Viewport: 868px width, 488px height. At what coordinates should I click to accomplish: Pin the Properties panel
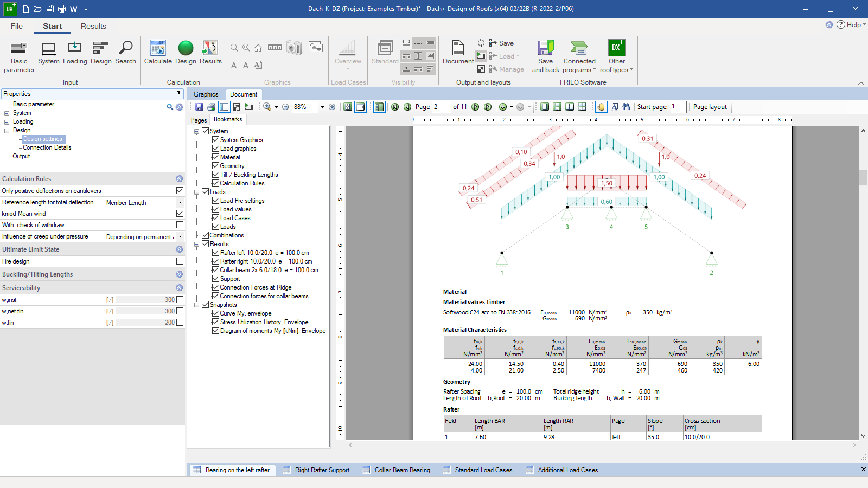click(x=178, y=94)
